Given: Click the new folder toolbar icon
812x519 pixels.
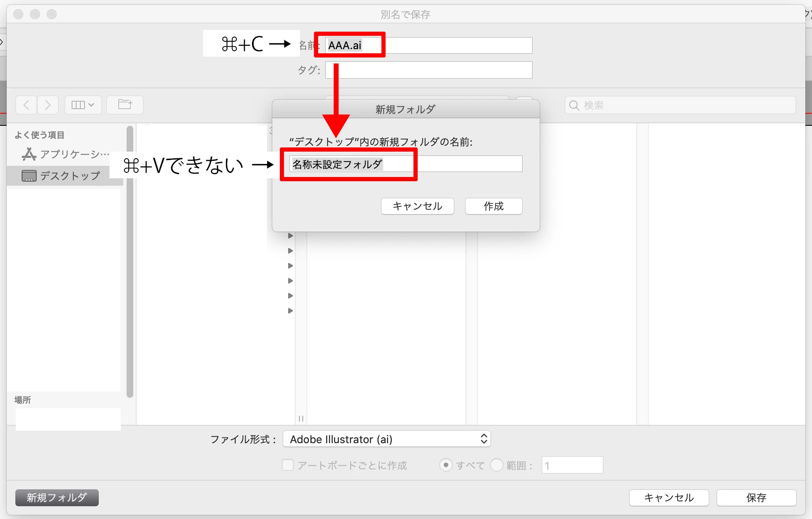Looking at the screenshot, I should tap(125, 105).
